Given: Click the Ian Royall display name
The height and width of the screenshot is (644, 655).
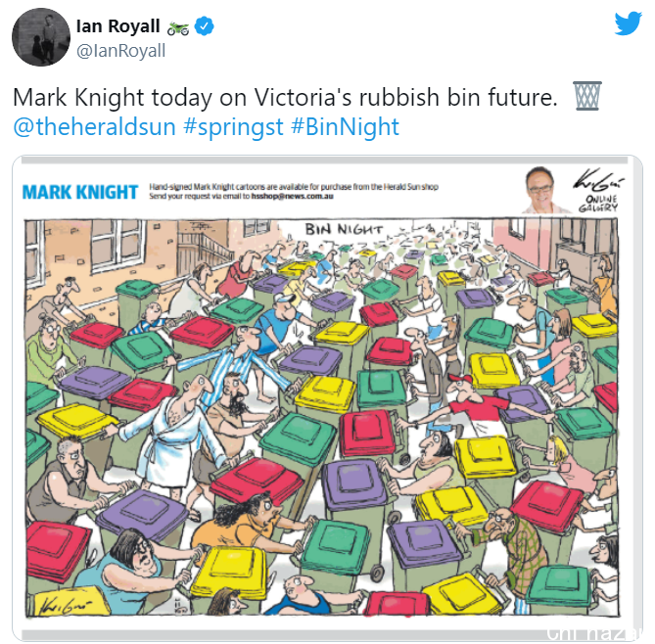Looking at the screenshot, I should [x=118, y=25].
